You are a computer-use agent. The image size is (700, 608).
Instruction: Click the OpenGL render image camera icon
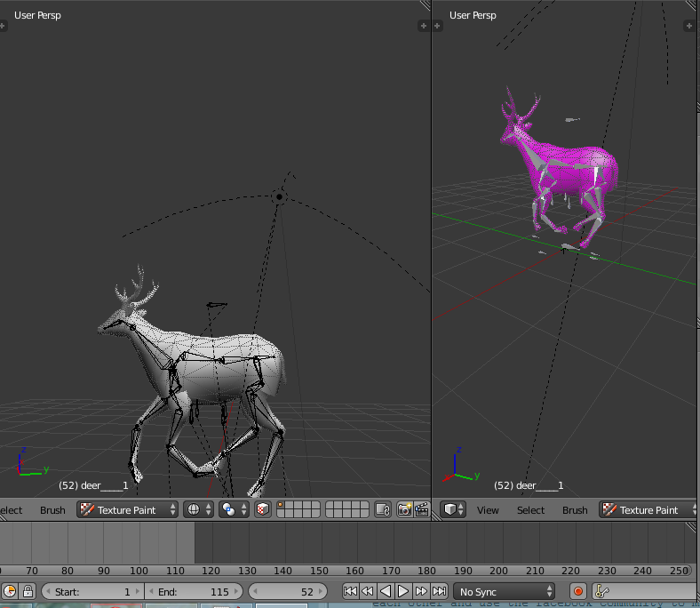pos(404,509)
